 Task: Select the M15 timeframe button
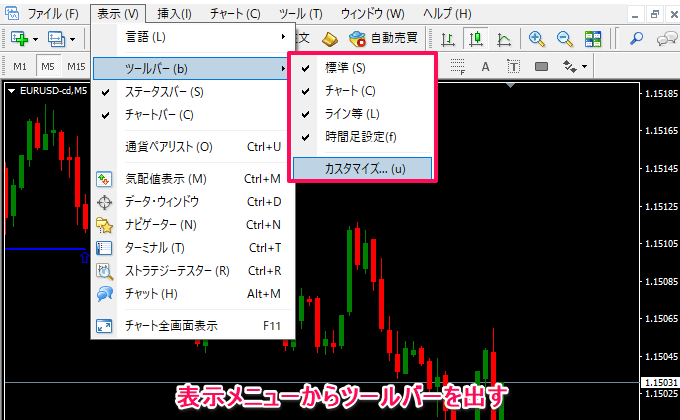tap(76, 67)
